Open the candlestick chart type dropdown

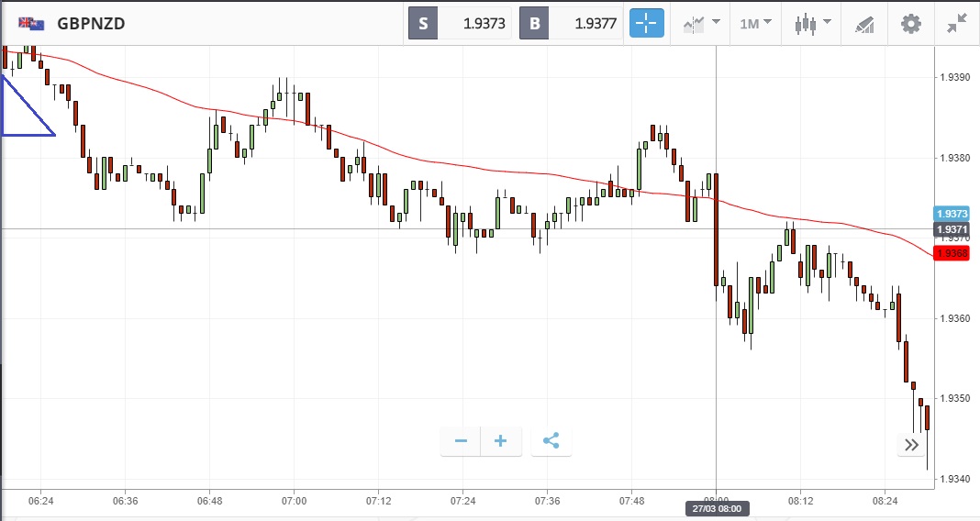813,23
